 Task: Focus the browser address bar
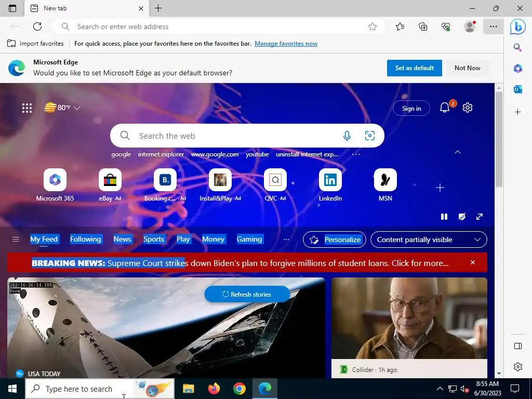point(219,26)
